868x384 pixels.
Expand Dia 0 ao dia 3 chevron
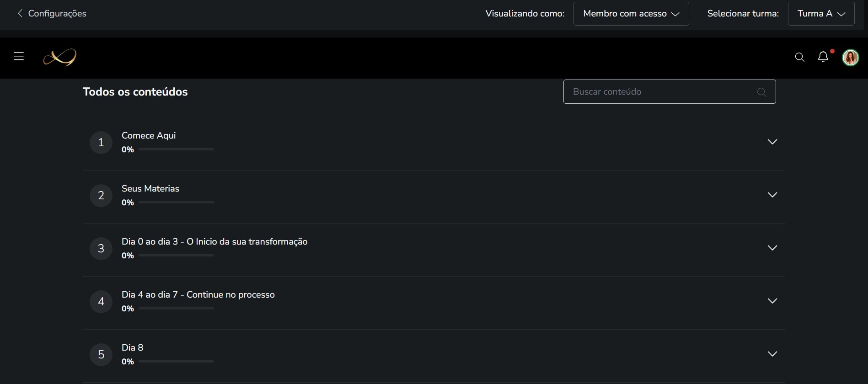pos(772,248)
